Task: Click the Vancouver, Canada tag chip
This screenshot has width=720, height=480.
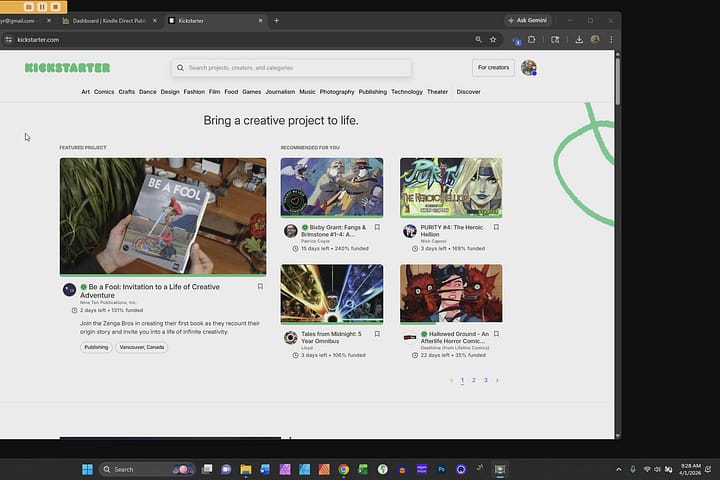Action: tap(142, 347)
